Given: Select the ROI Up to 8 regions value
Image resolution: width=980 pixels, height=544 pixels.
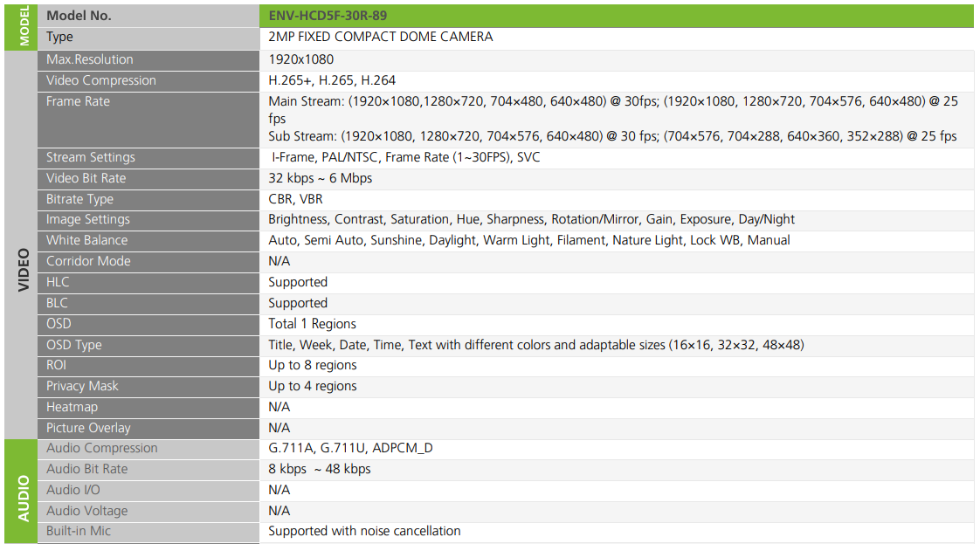Looking at the screenshot, I should pyautogui.click(x=313, y=365).
